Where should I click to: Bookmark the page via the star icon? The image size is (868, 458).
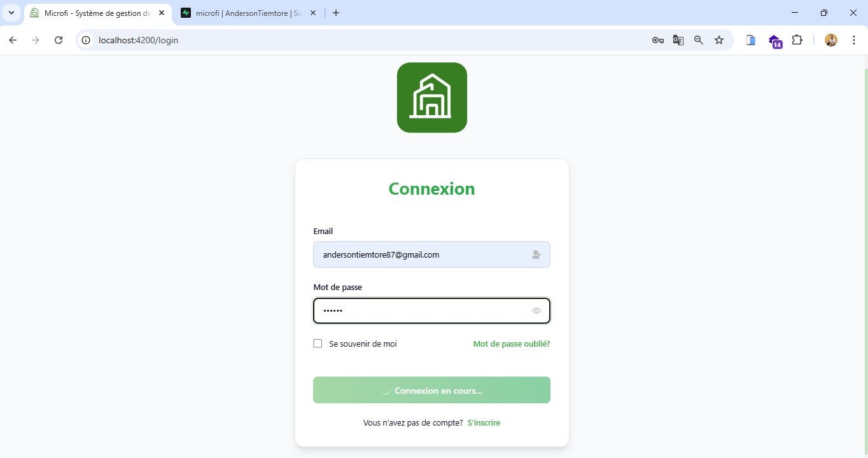[x=719, y=39]
